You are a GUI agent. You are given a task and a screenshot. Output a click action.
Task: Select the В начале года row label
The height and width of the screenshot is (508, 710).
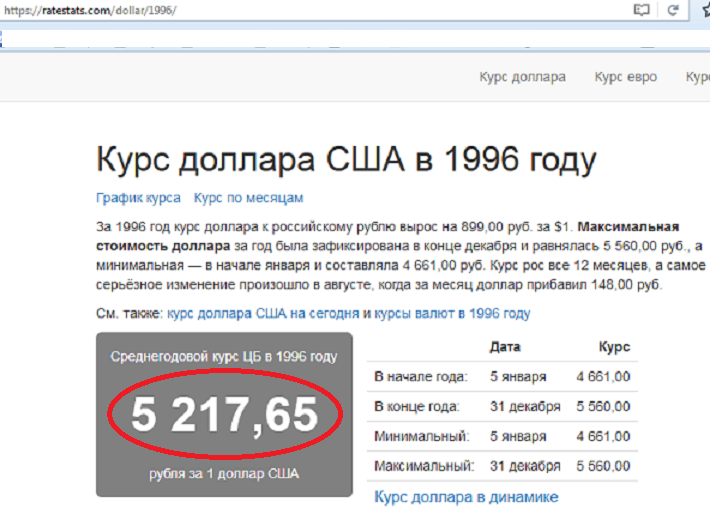tap(420, 377)
